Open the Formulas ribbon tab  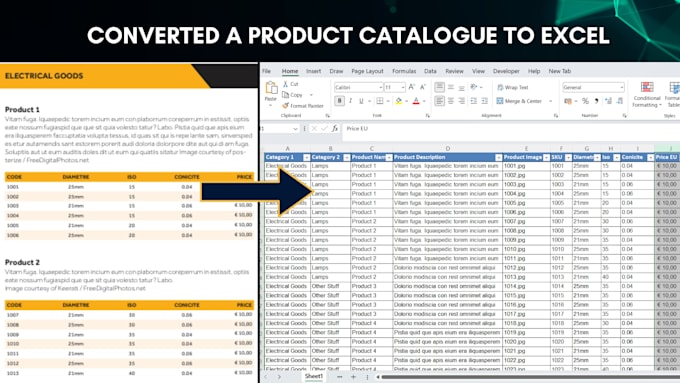click(x=404, y=71)
